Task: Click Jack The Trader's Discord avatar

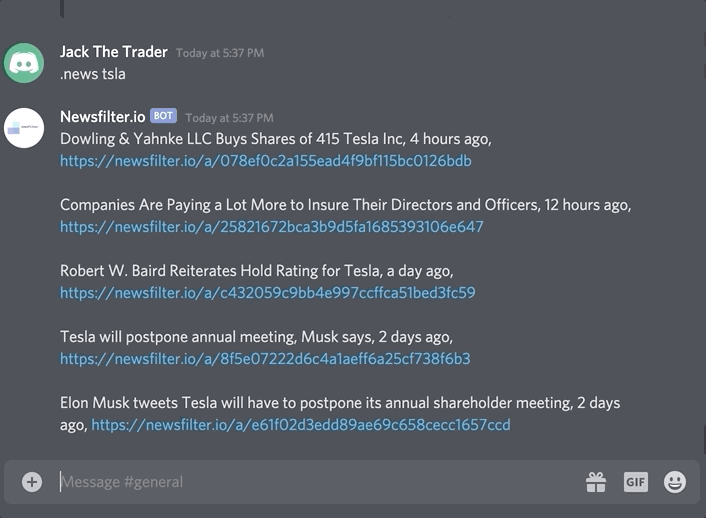Action: [24, 63]
